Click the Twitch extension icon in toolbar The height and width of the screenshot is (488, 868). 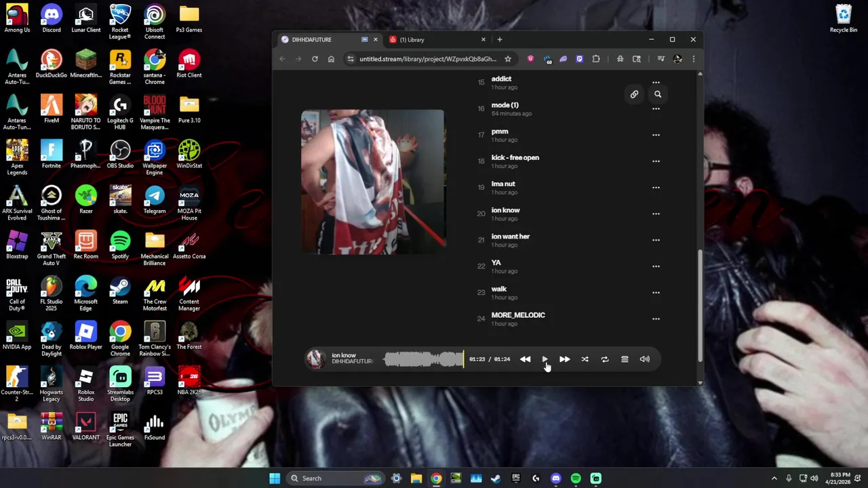pos(579,59)
